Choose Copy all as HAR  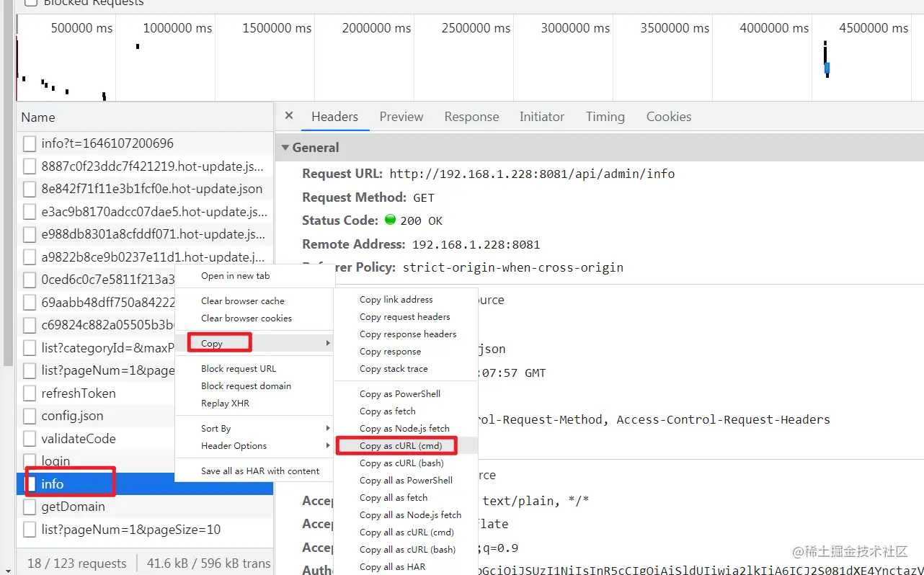(x=406, y=567)
